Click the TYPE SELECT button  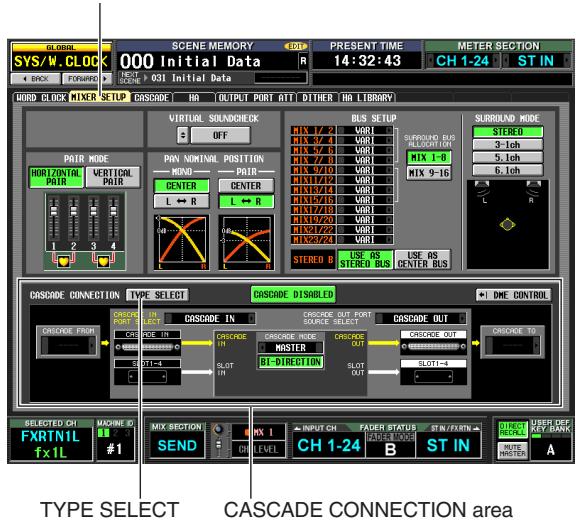(x=157, y=295)
